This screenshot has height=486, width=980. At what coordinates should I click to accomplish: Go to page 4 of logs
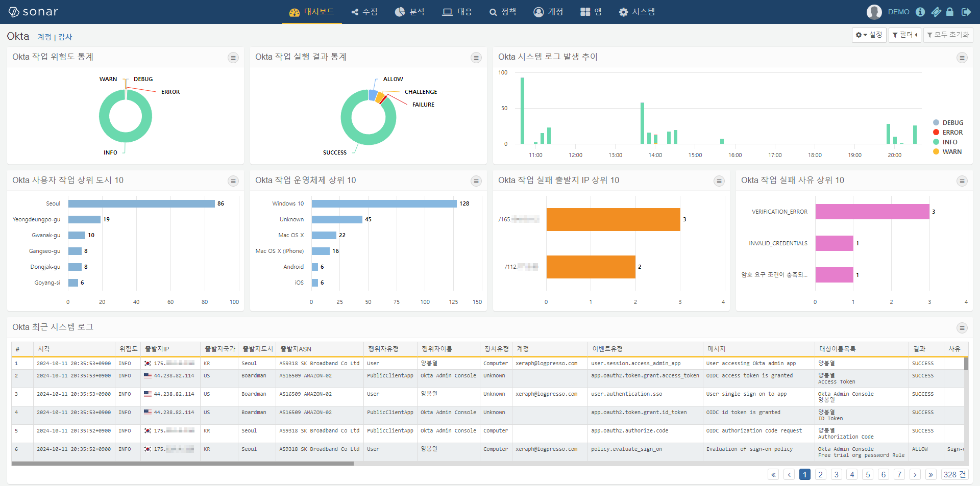coord(852,474)
